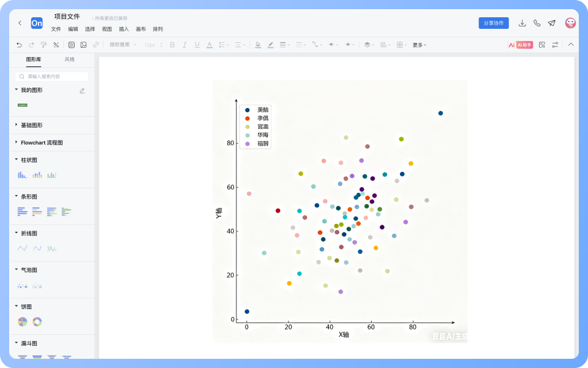Select the pie chart shape thumbnail
Viewport: 588px width, 368px height.
(23, 321)
